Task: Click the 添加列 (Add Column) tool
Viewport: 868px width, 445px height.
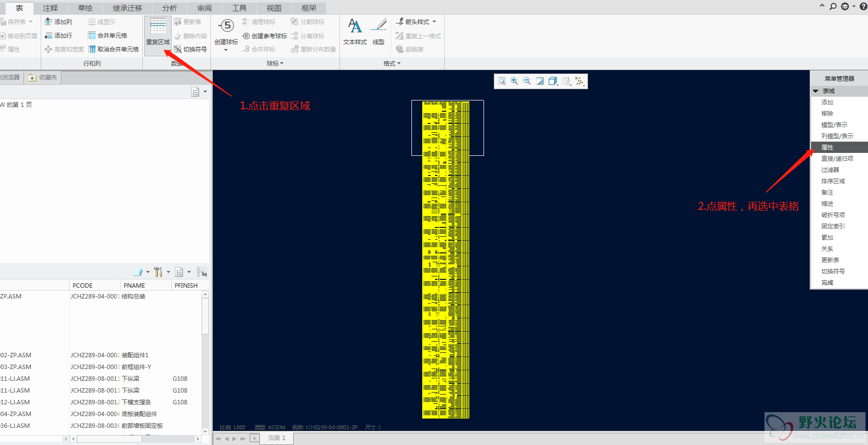Action: tap(58, 22)
